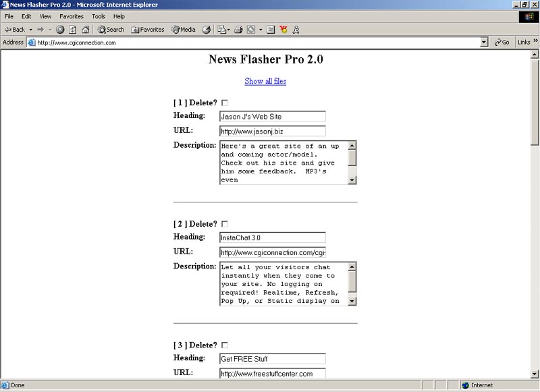Click the page icon in the address bar
This screenshot has width=540, height=392.
pyautogui.click(x=31, y=43)
